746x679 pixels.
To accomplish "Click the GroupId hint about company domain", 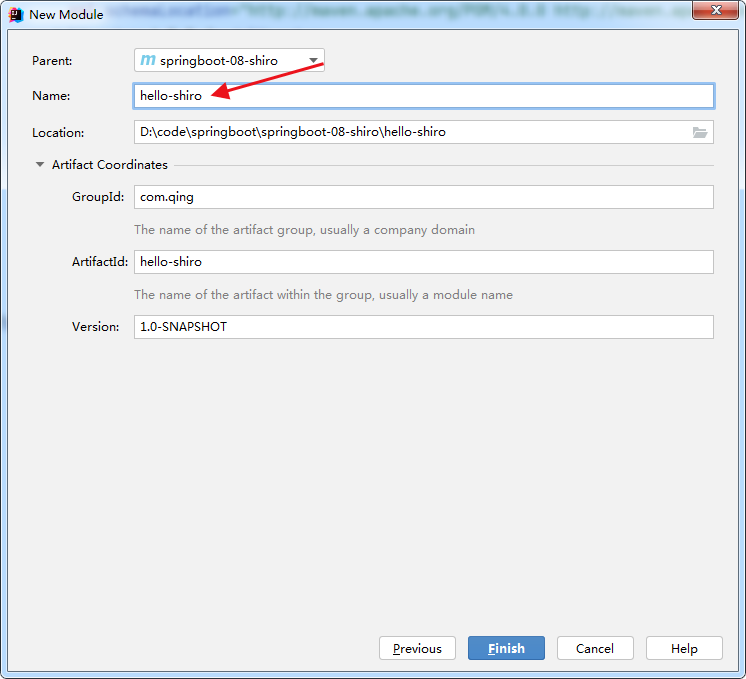I will 304,230.
